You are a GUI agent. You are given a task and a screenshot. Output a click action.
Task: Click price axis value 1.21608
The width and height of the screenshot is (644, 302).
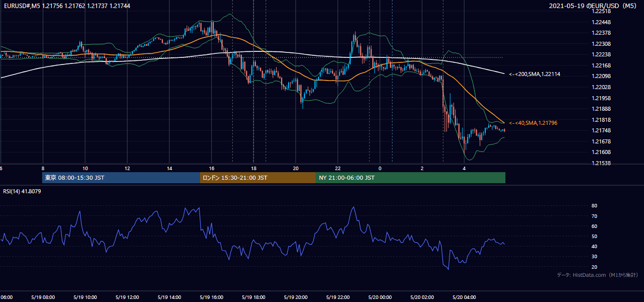[x=602, y=152]
